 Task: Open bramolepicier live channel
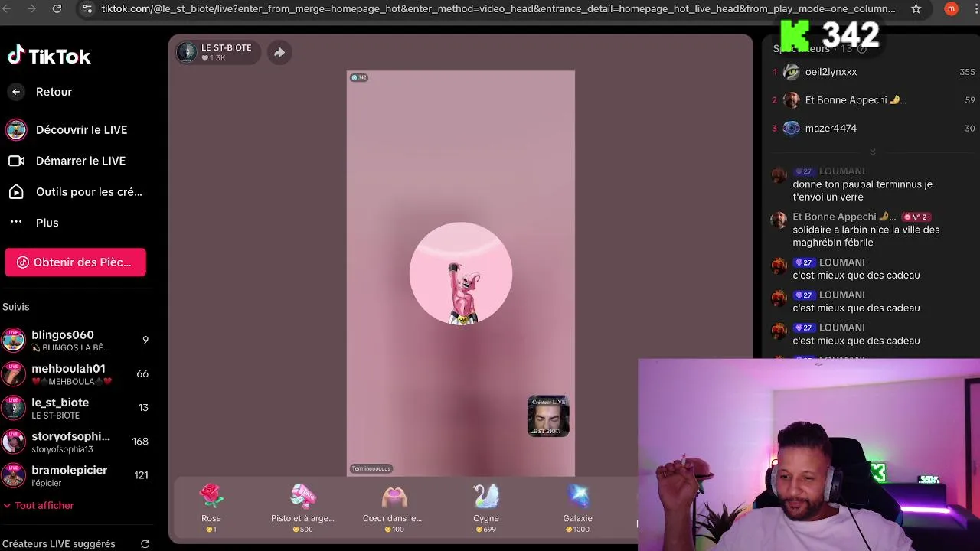pos(77,475)
